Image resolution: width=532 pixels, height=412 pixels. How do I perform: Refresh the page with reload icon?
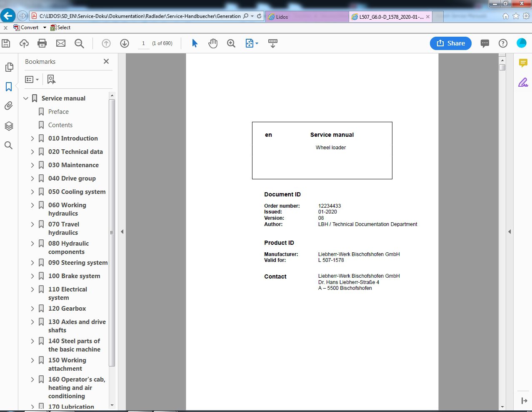pyautogui.click(x=259, y=16)
